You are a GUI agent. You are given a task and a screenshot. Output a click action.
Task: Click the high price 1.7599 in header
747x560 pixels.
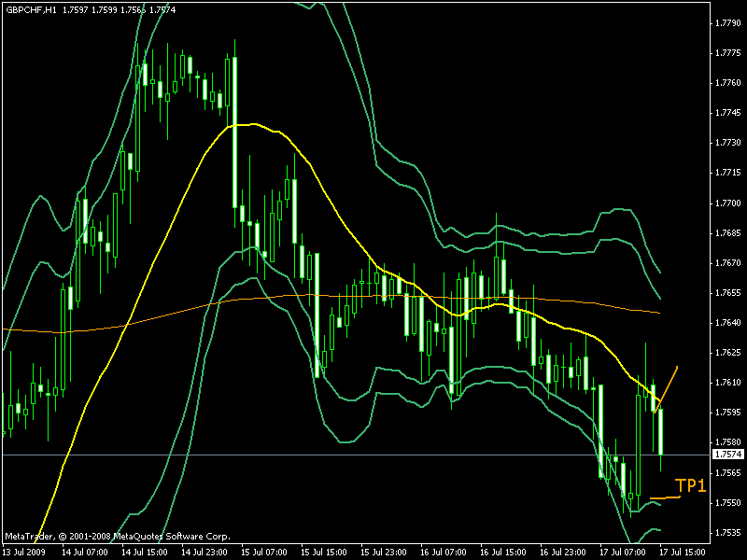(x=105, y=9)
